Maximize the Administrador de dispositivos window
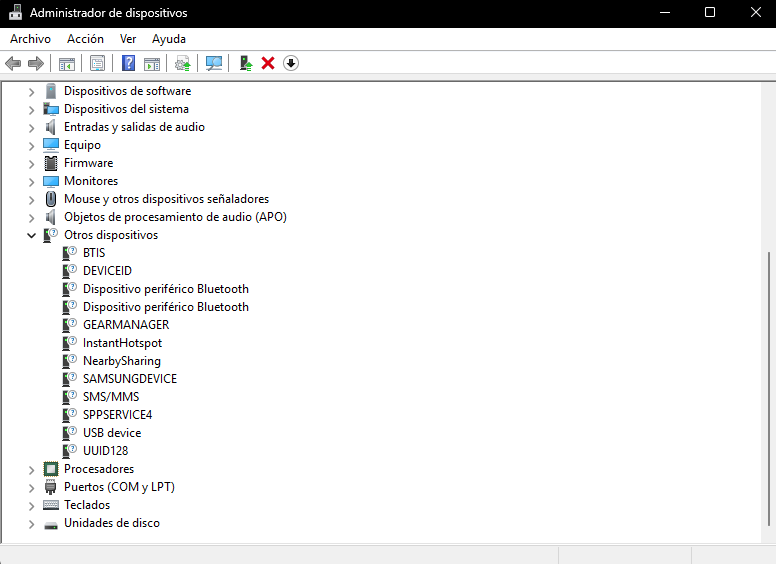 (x=710, y=12)
